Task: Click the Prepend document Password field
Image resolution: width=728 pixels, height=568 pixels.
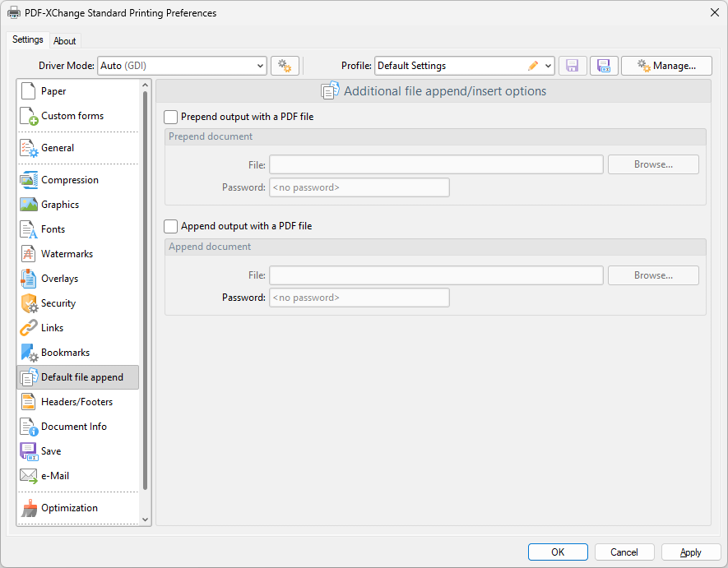Action: coord(359,187)
